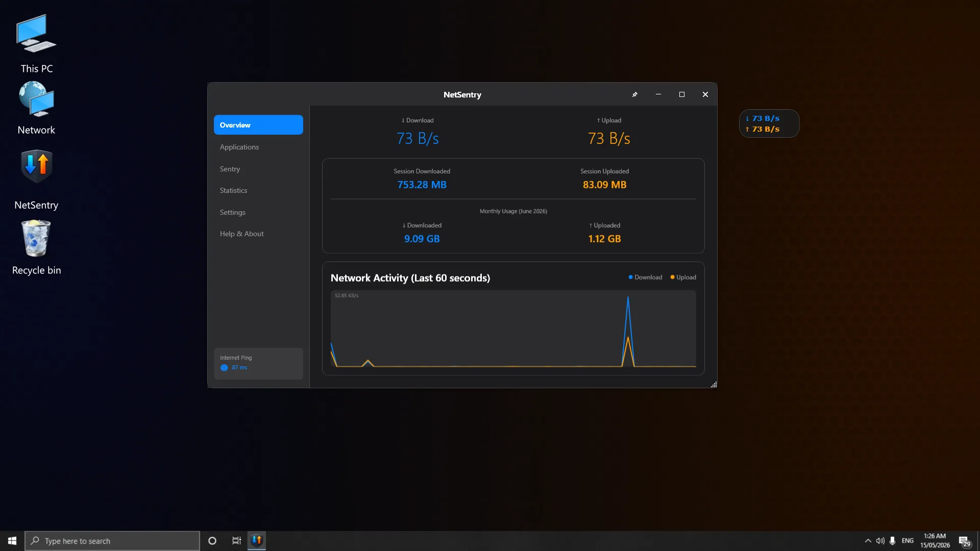Click the Monthly Usage (June 2026) label
Image resolution: width=980 pixels, height=551 pixels.
pyautogui.click(x=513, y=211)
